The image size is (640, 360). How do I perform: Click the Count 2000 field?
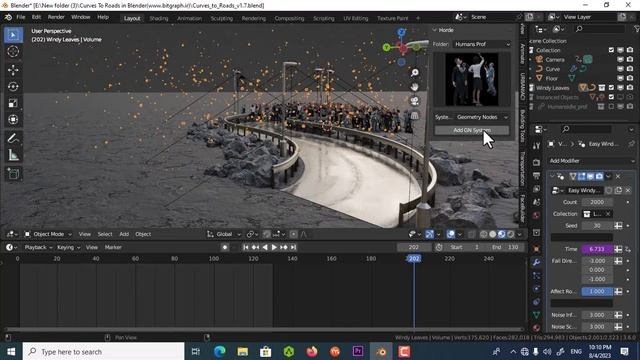(597, 202)
